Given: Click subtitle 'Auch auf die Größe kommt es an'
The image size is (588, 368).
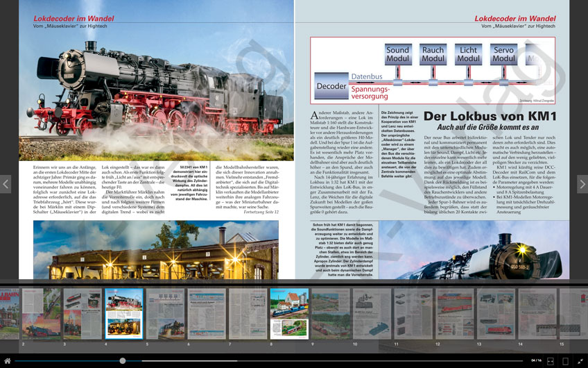Looking at the screenshot, I should [488, 127].
